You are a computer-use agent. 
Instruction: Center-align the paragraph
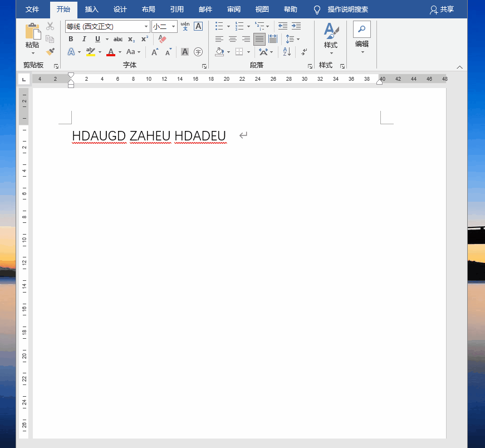[233, 39]
